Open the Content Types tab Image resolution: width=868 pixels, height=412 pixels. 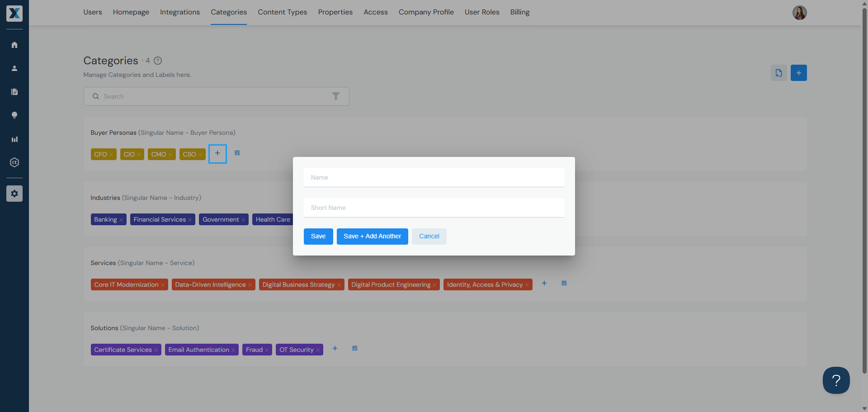[x=283, y=12]
